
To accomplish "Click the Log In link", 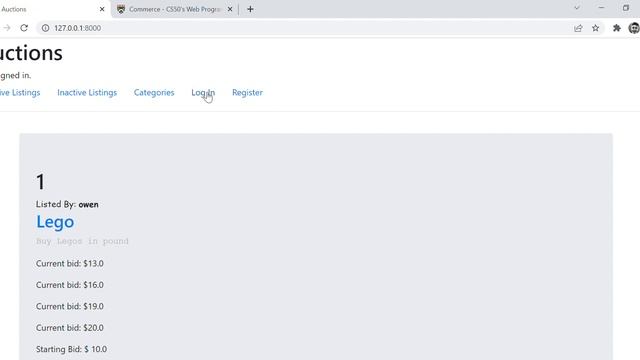I will click(203, 93).
